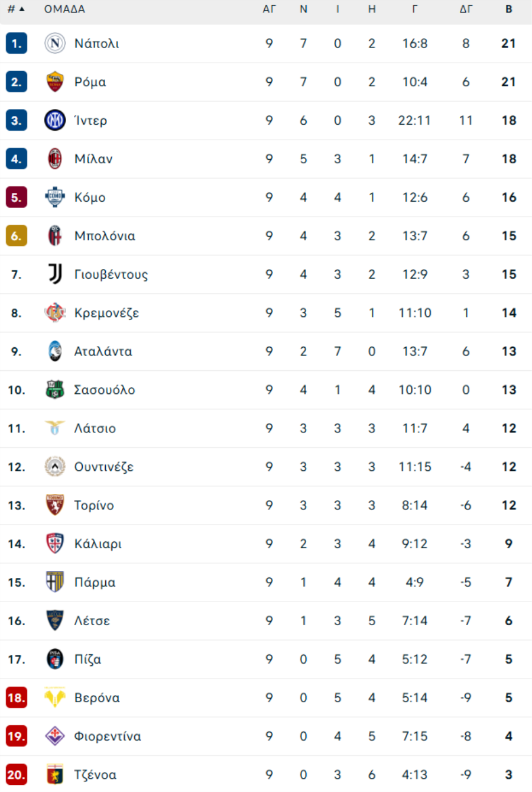Click the Atalanta team crest
This screenshot has width=532, height=792.
[x=55, y=351]
